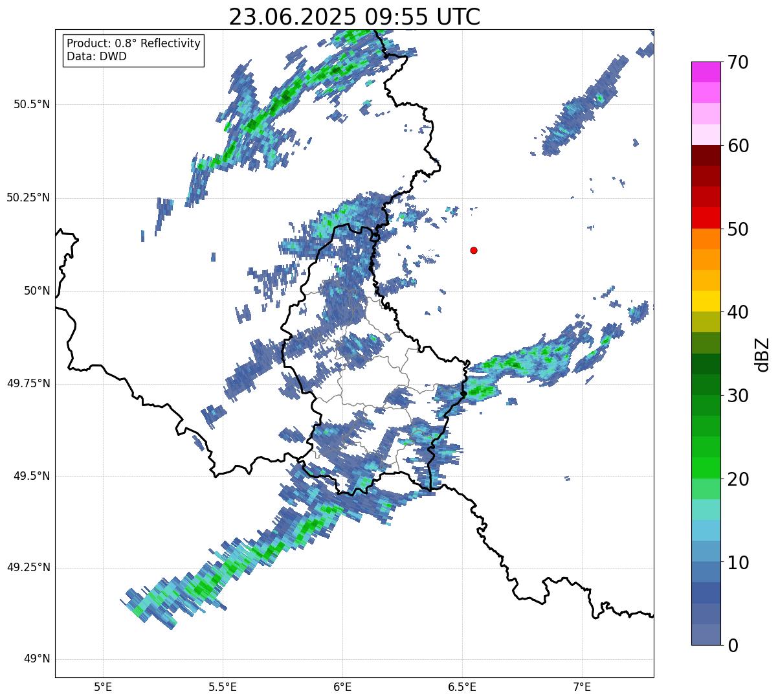Click the title '23.06.2025 09:55 UTC'

(x=355, y=17)
